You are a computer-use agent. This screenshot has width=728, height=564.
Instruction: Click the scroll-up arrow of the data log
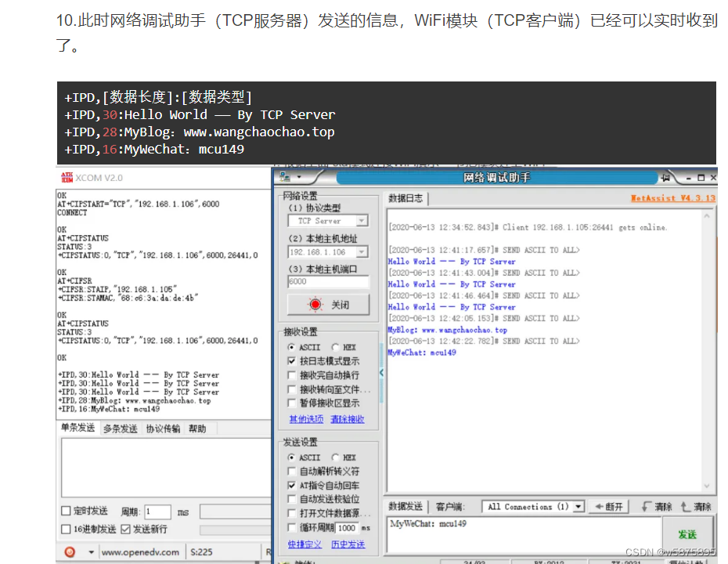point(707,216)
